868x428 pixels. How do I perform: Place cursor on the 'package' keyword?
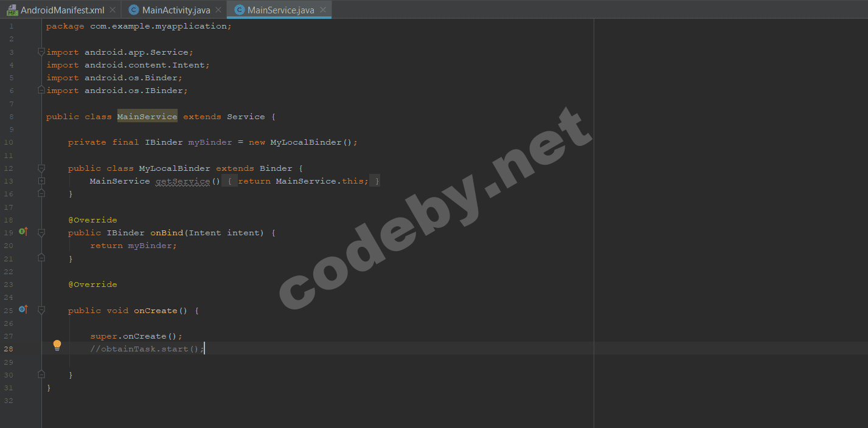pos(65,26)
